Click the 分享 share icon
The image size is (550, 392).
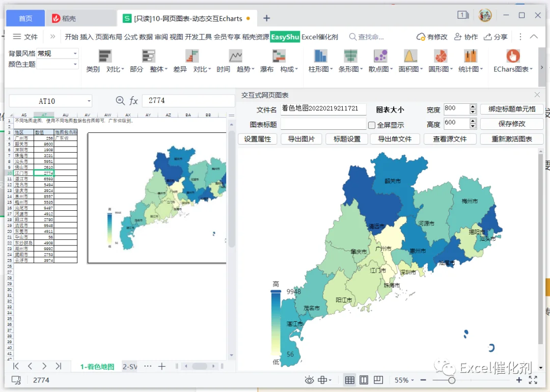(x=487, y=37)
